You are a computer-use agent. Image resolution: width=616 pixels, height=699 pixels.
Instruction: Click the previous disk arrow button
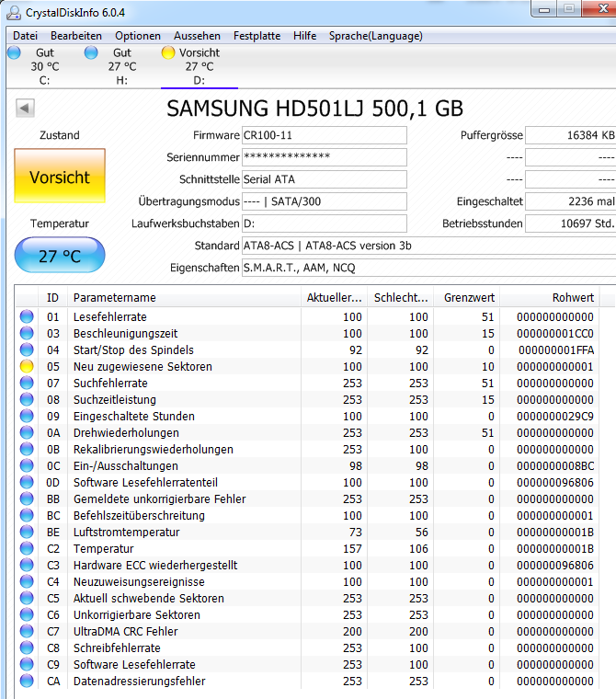point(25,108)
